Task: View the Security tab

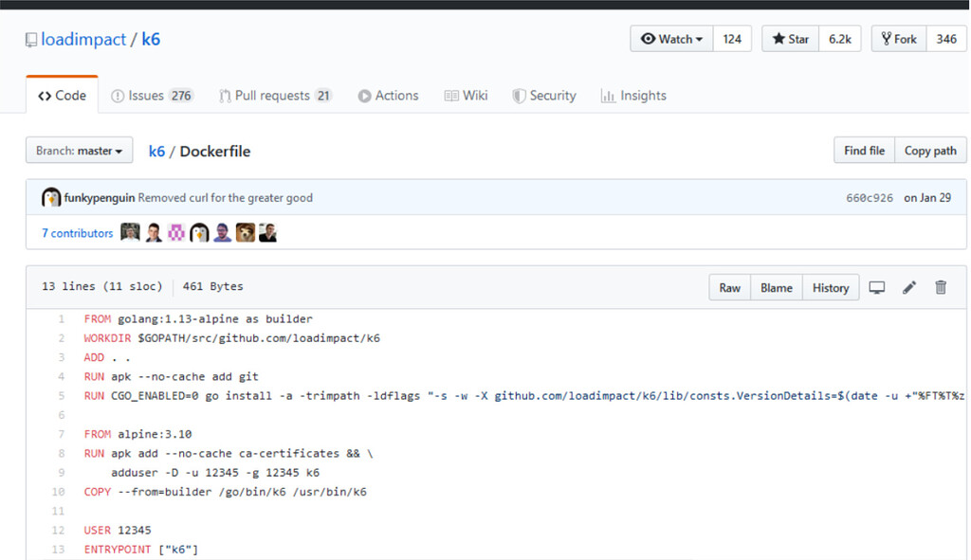Action: 543,96
